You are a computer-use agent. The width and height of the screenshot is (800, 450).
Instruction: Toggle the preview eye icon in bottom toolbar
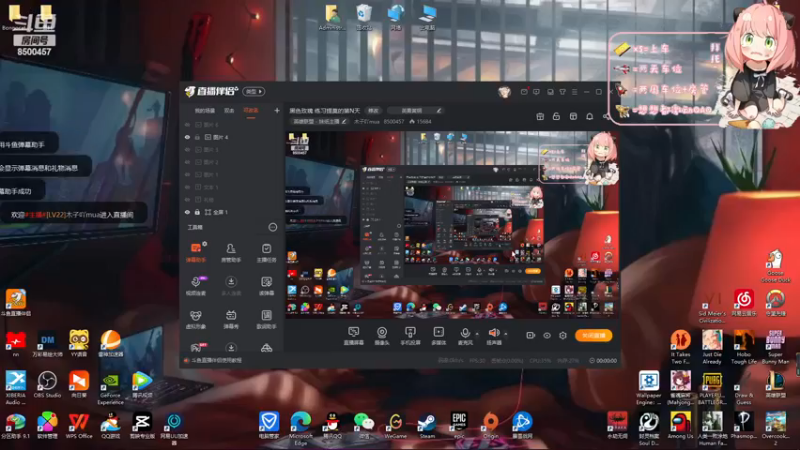pyautogui.click(x=547, y=335)
